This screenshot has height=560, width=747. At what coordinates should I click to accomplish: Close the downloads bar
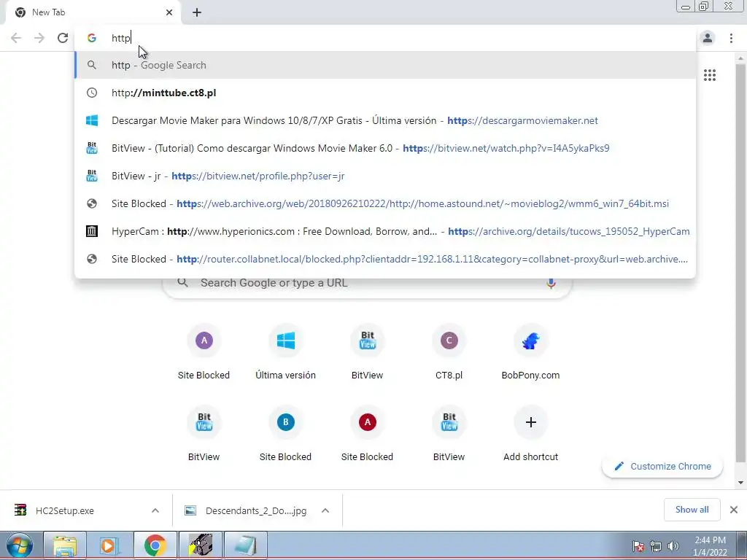click(x=734, y=510)
